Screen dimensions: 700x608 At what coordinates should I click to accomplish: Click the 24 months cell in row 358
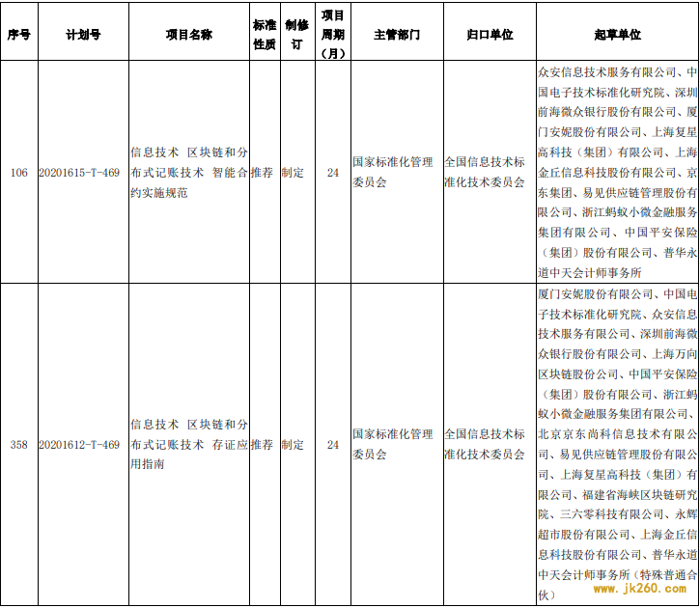(x=333, y=444)
